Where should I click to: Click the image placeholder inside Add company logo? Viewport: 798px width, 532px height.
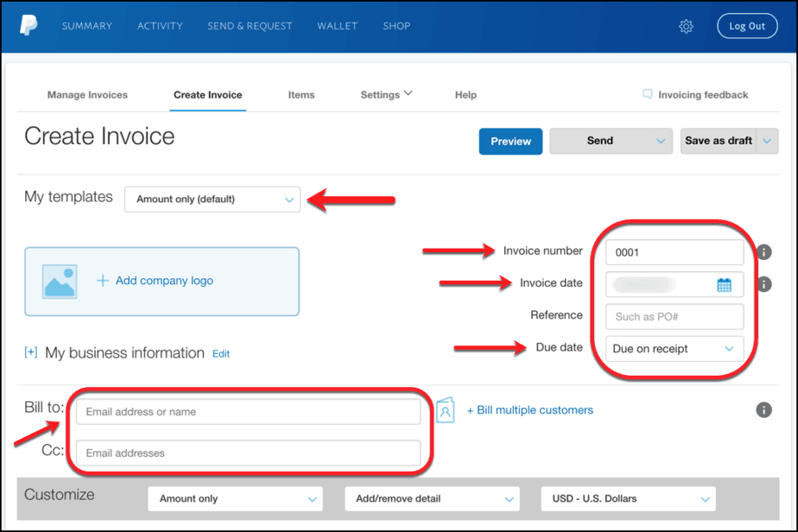pos(58,281)
